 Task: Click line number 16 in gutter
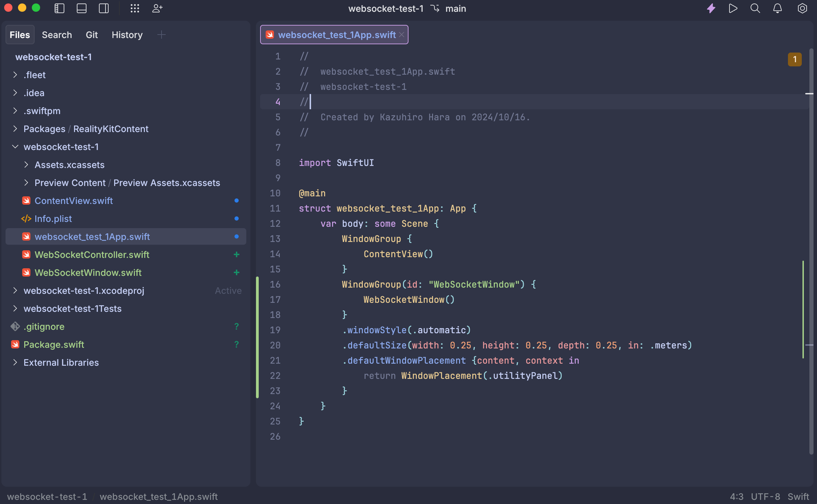275,284
